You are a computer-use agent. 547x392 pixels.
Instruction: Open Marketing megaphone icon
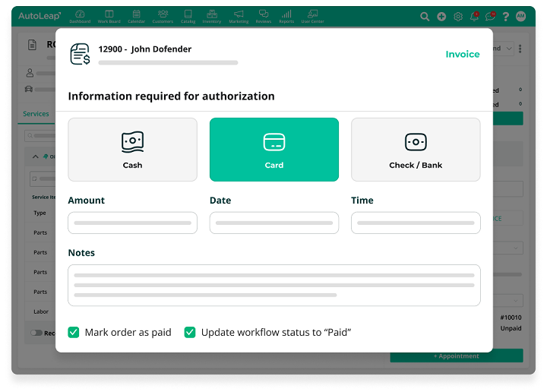pyautogui.click(x=239, y=16)
